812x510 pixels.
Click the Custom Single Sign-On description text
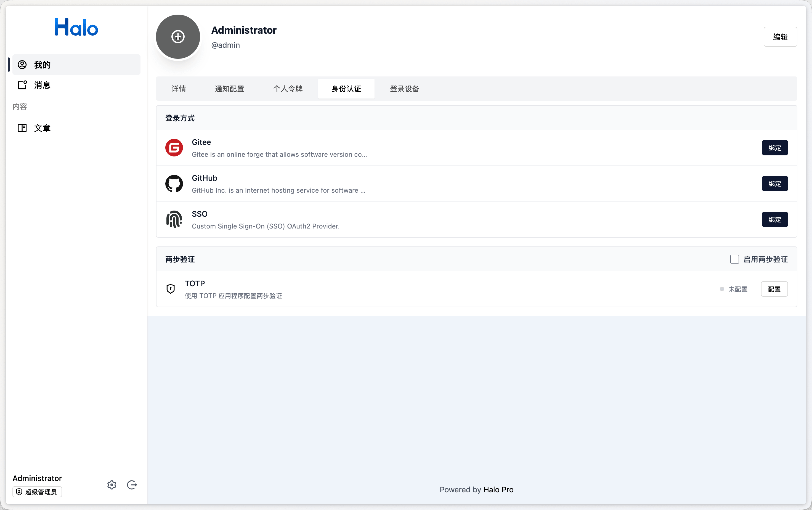pos(266,226)
